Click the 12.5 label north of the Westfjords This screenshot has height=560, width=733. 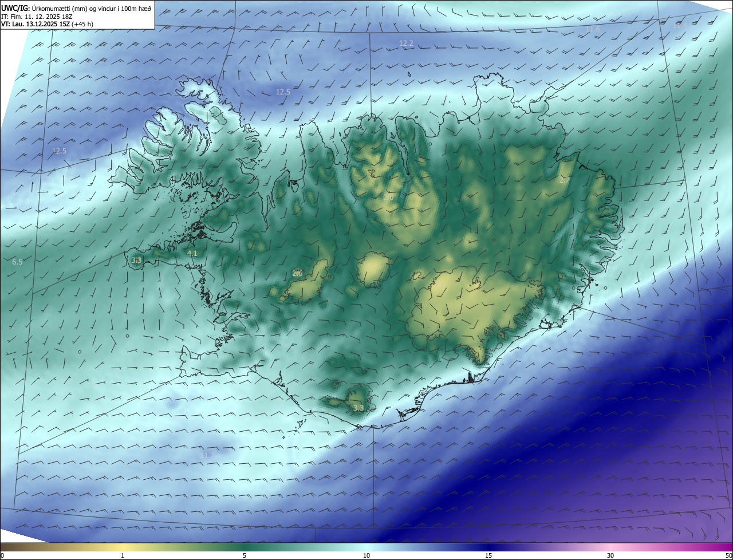283,92
